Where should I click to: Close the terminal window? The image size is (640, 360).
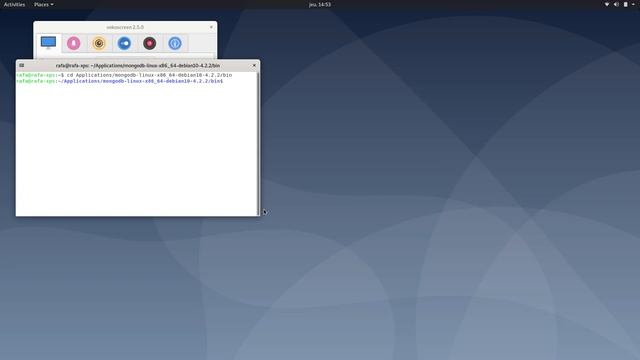pos(254,65)
